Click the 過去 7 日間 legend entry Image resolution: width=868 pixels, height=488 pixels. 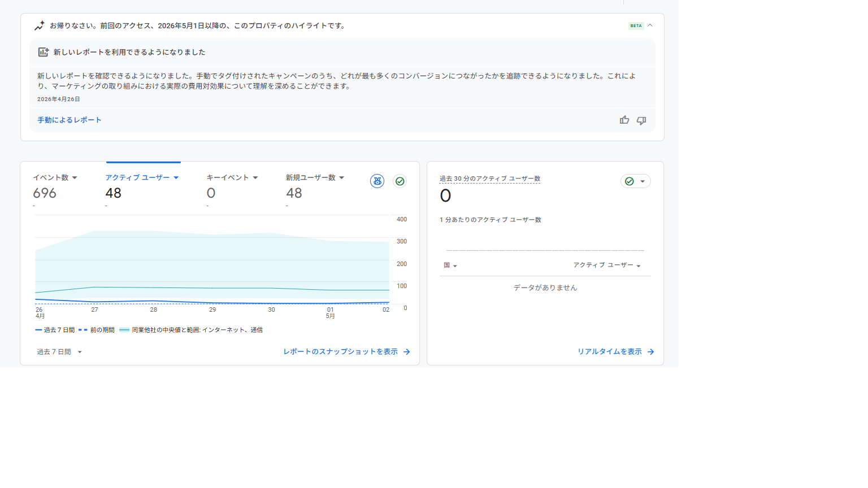point(55,330)
